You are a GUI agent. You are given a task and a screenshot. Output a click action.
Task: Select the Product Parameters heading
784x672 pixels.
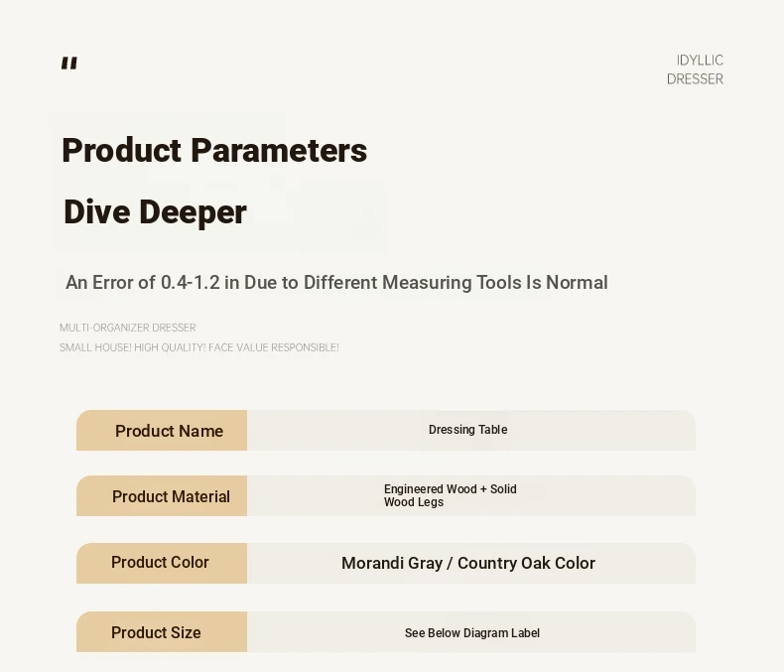214,151
